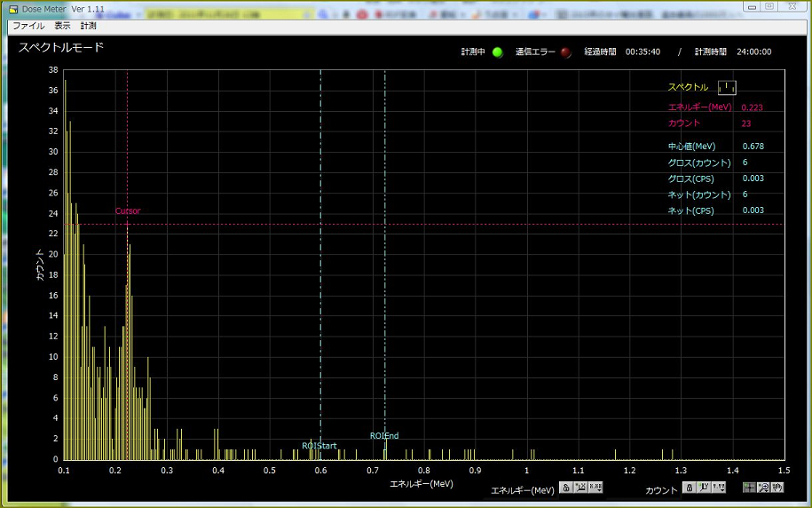The image size is (812, 508).
Task: Click the ROIStart marker line label
Action: click(x=319, y=446)
